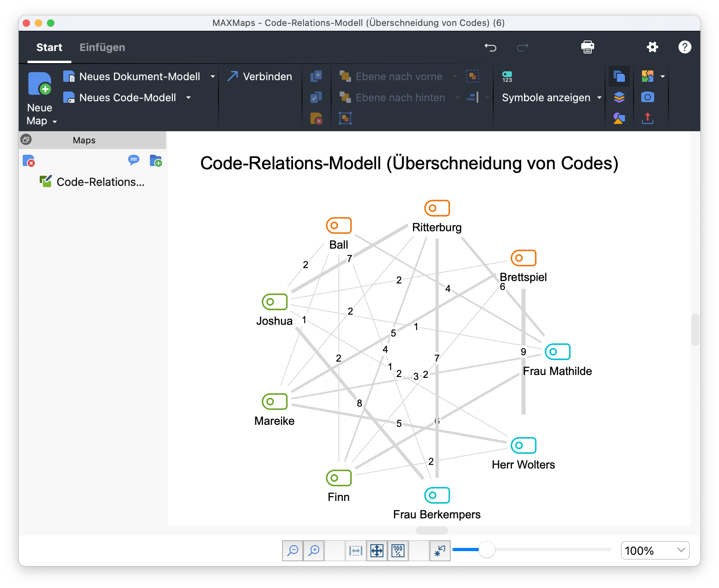Click the ungroup selection-frame icon
Image resolution: width=719 pixels, height=588 pixels.
coord(345,118)
